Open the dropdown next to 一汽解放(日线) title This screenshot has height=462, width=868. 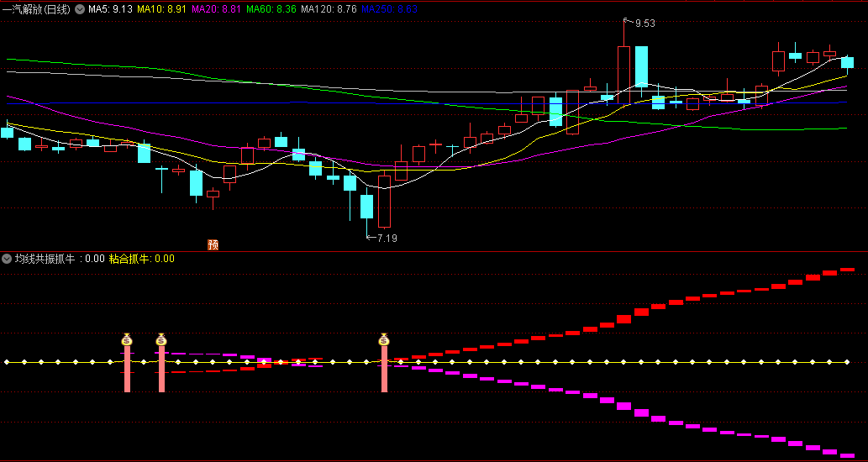tap(80, 9)
